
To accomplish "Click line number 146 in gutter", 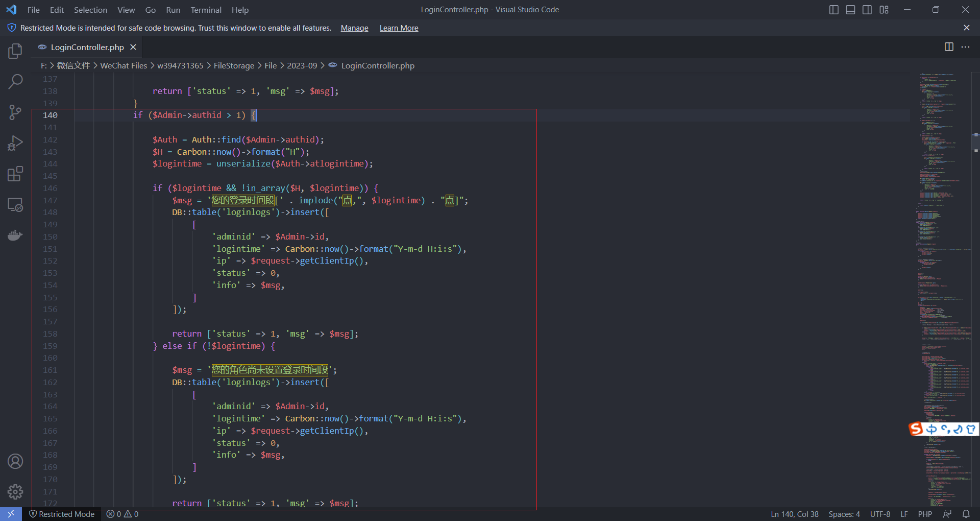I will 50,188.
